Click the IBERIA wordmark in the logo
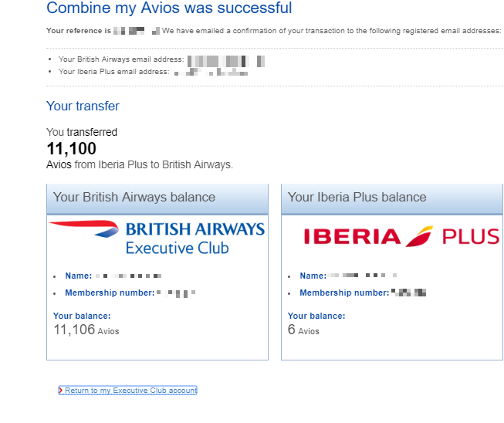 tap(352, 236)
